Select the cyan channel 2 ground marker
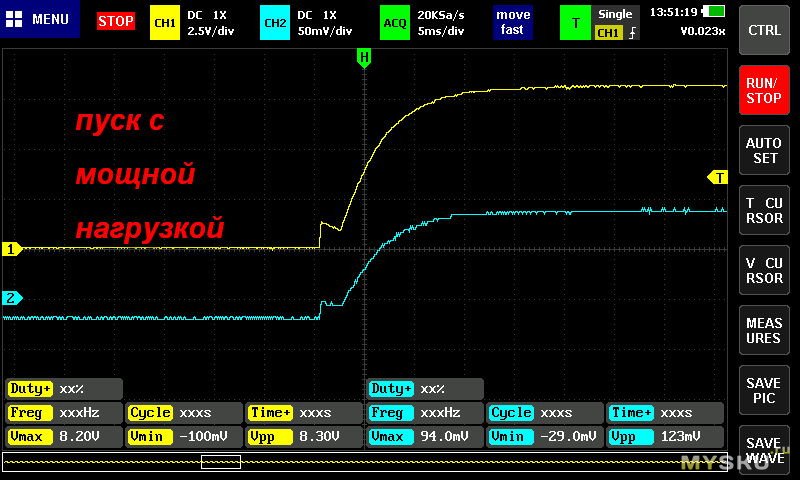800x480 pixels. (x=12, y=298)
